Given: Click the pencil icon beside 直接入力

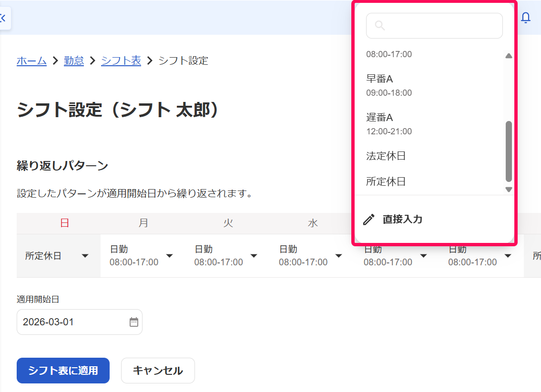Looking at the screenshot, I should tap(369, 219).
